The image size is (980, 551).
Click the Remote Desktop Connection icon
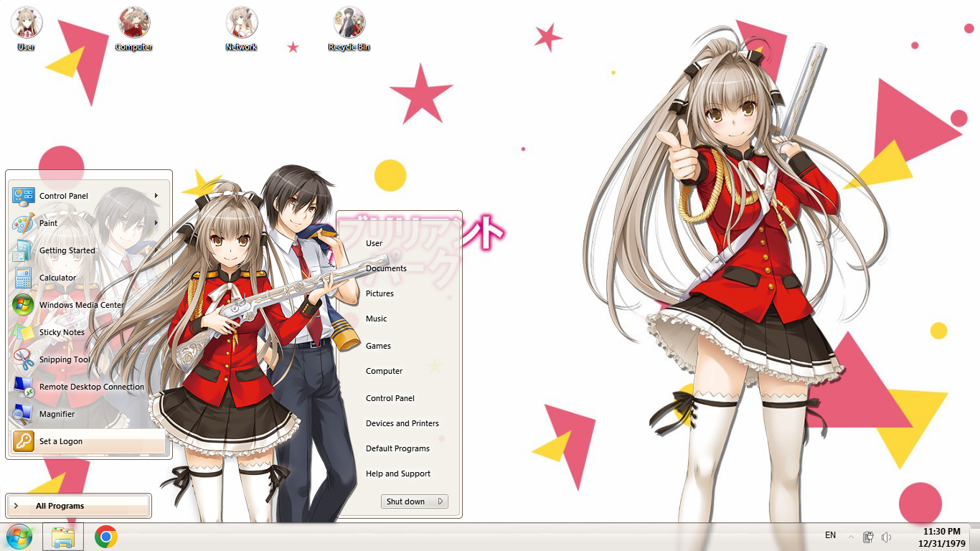(x=23, y=387)
